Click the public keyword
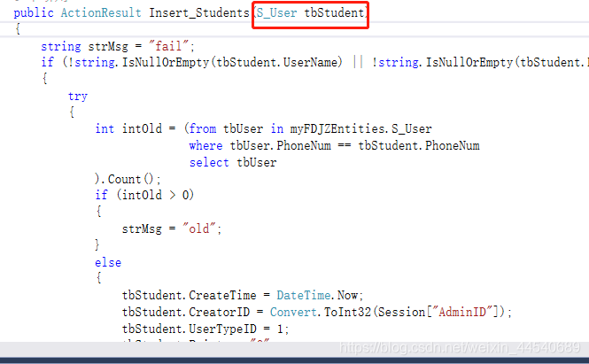This screenshot has width=589, height=364. (x=34, y=13)
